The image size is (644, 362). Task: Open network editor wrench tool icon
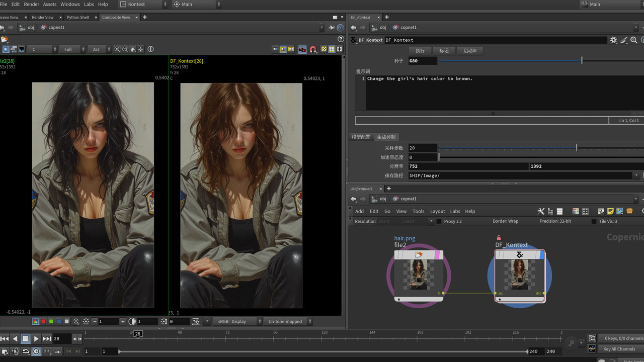click(x=541, y=211)
